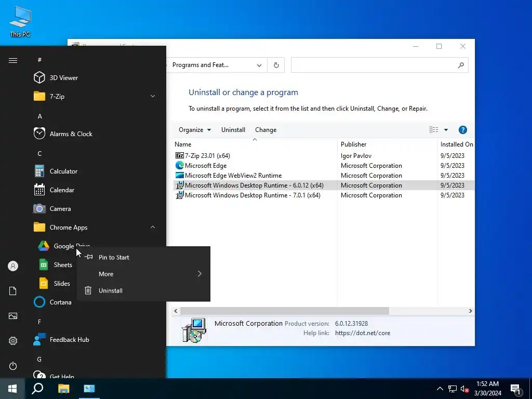Open the This PC desktop icon
Viewport: 532px width, 399px height.
20,22
